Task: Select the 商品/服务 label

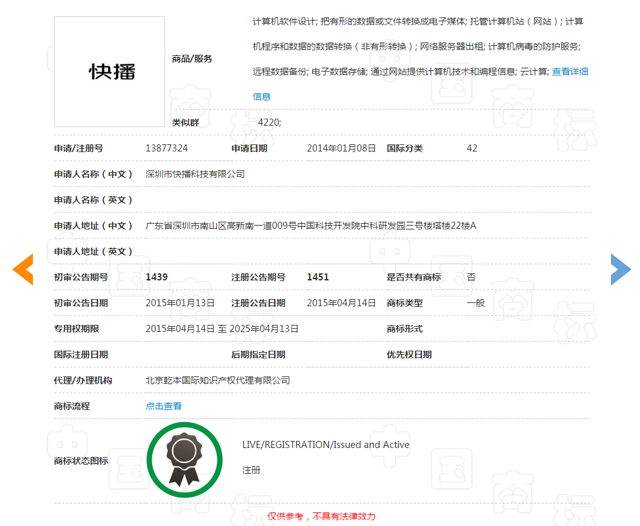Action: click(192, 59)
